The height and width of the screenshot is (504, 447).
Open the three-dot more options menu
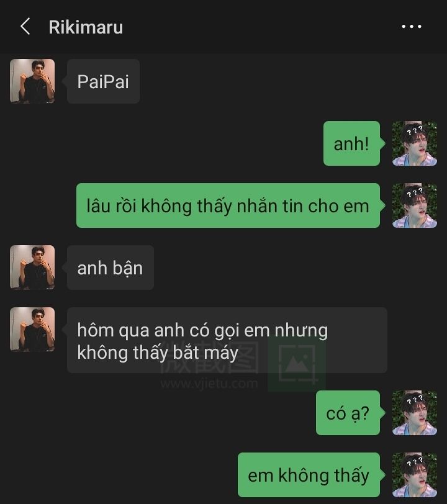coord(412,27)
